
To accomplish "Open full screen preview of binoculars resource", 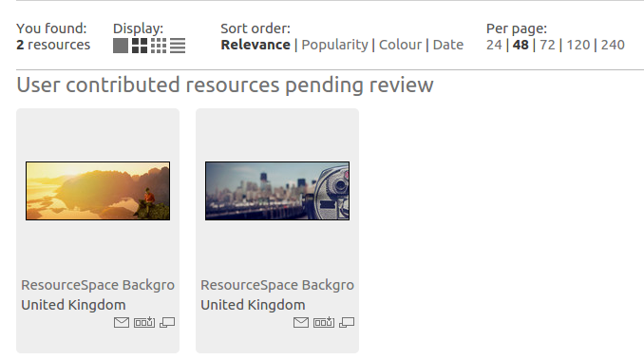I will point(347,323).
